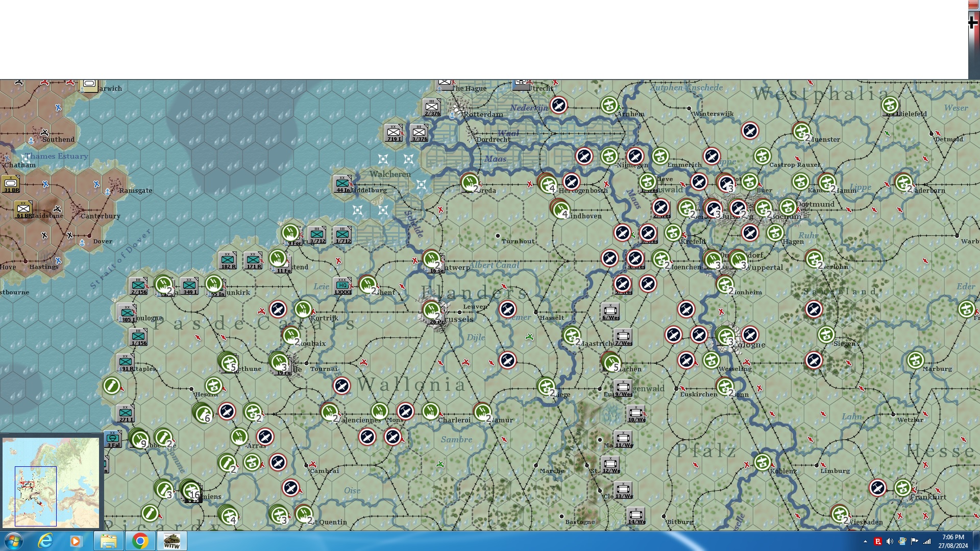Select the 6/Wes fortification unit
The height and width of the screenshot is (551, 980).
point(610,311)
